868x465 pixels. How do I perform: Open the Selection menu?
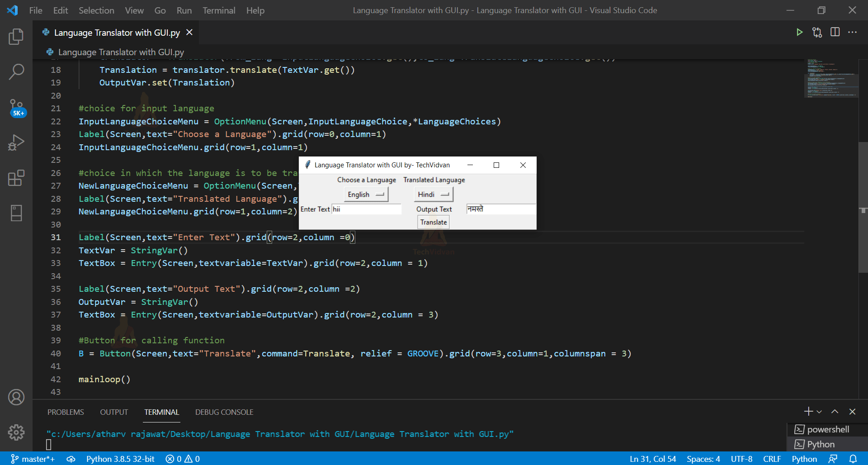96,10
